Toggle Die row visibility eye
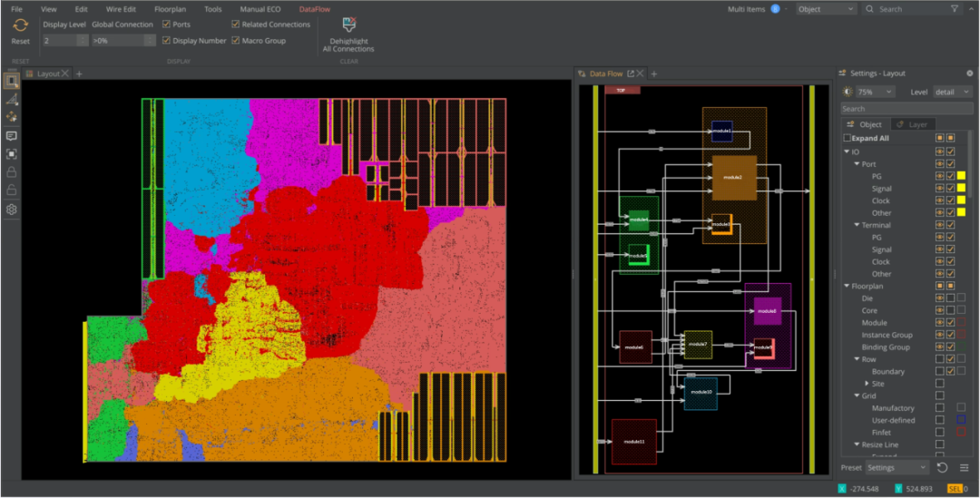This screenshot has width=980, height=498. pyautogui.click(x=939, y=298)
